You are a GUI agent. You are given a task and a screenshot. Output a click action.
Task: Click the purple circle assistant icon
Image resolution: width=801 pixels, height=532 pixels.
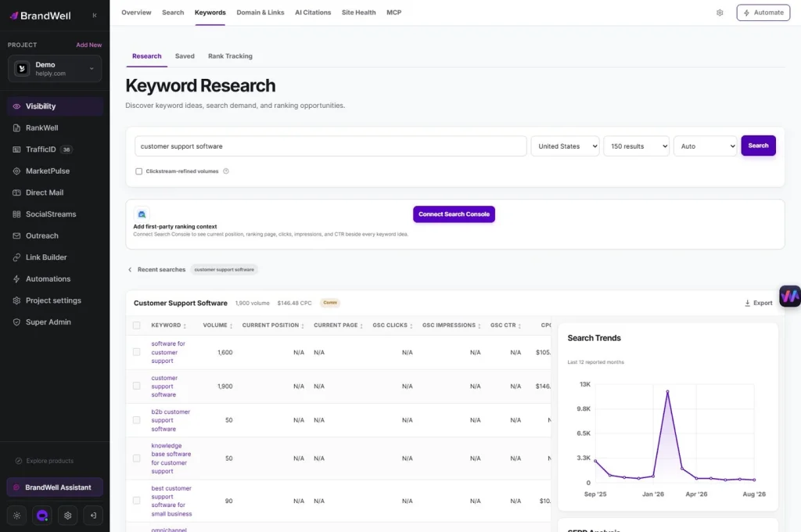point(42,516)
